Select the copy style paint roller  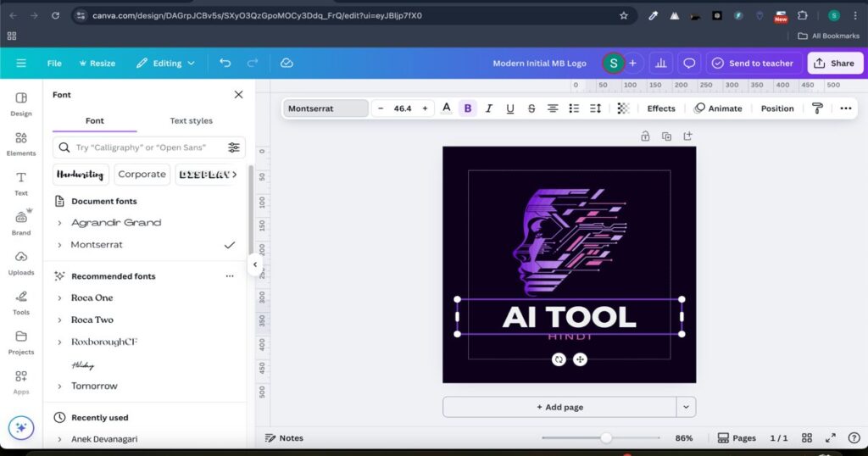pos(817,108)
